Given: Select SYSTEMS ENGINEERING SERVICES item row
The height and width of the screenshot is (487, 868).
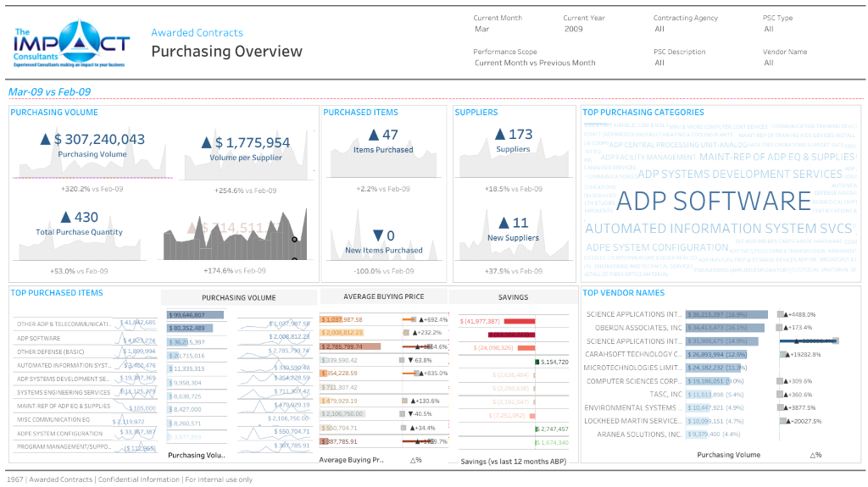Looking at the screenshot, I should 64,393.
